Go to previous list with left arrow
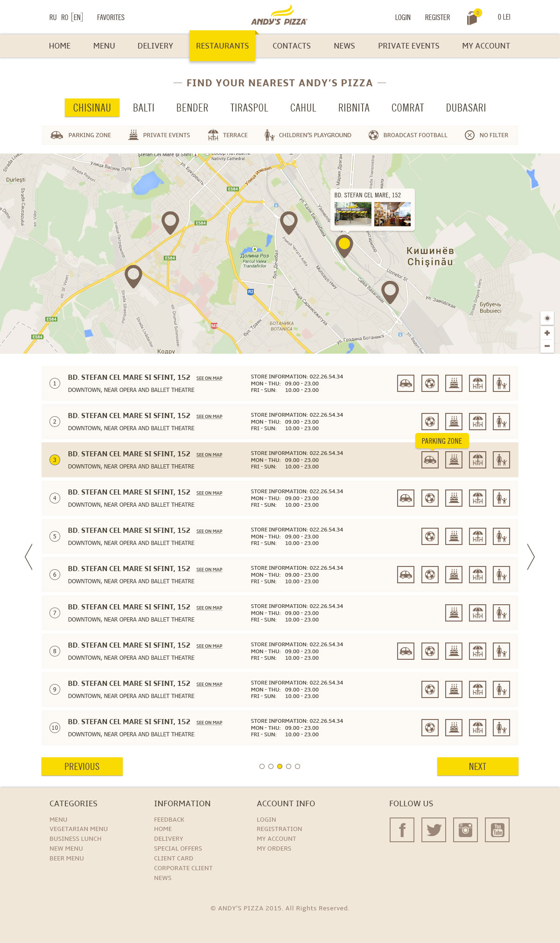The image size is (560, 943). coord(28,557)
